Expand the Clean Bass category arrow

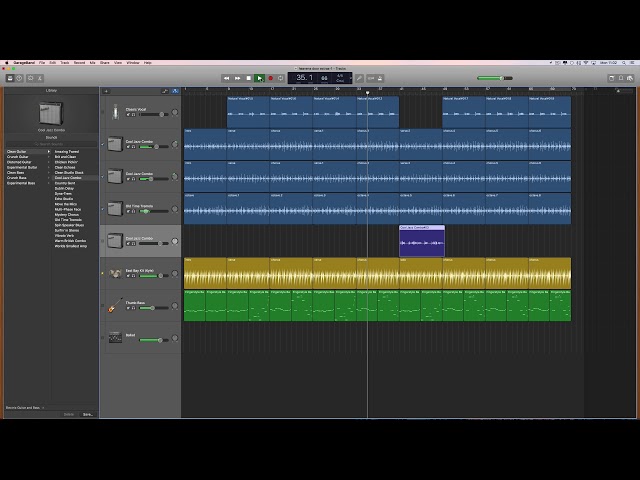point(49,173)
